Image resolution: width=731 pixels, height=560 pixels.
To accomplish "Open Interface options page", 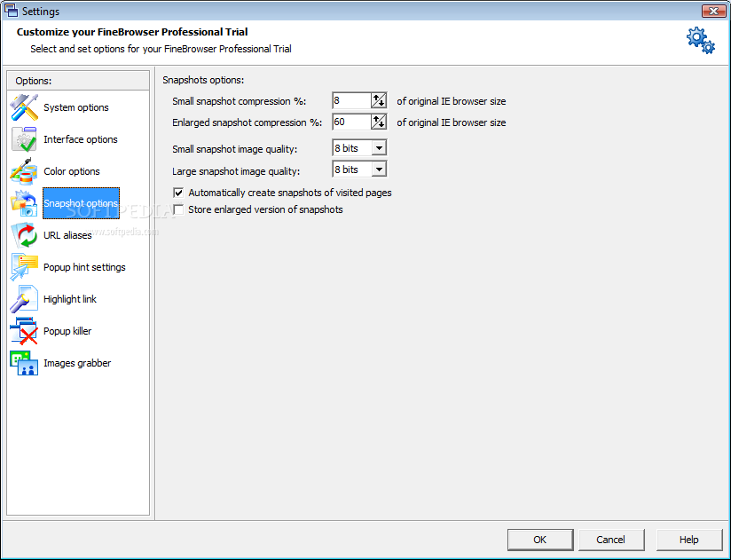I will coord(80,139).
